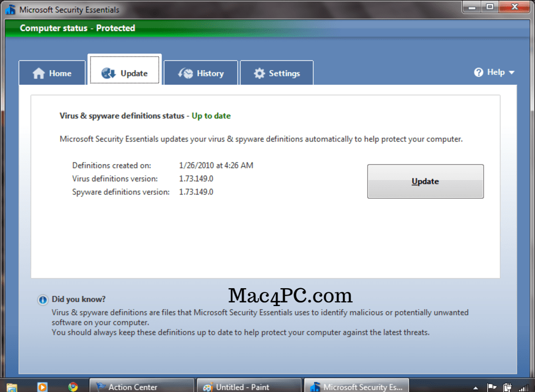Click the globe download icon on Update tab

(x=109, y=73)
